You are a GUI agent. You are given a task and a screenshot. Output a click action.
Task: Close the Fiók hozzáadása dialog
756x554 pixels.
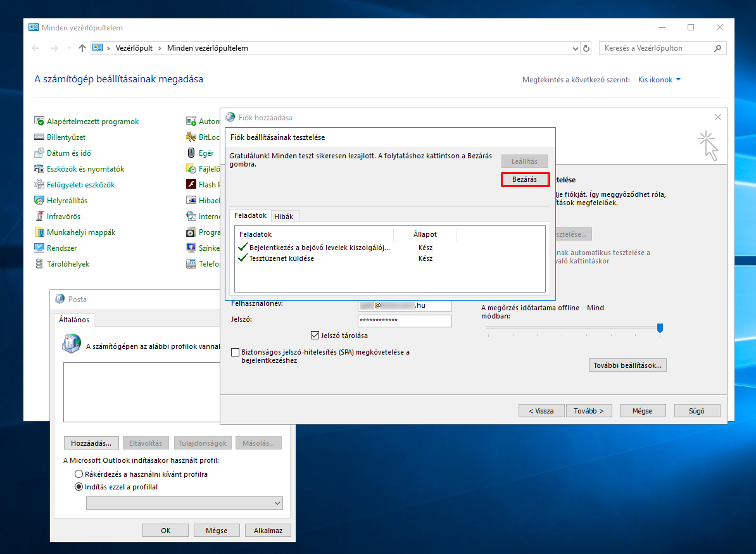(718, 117)
